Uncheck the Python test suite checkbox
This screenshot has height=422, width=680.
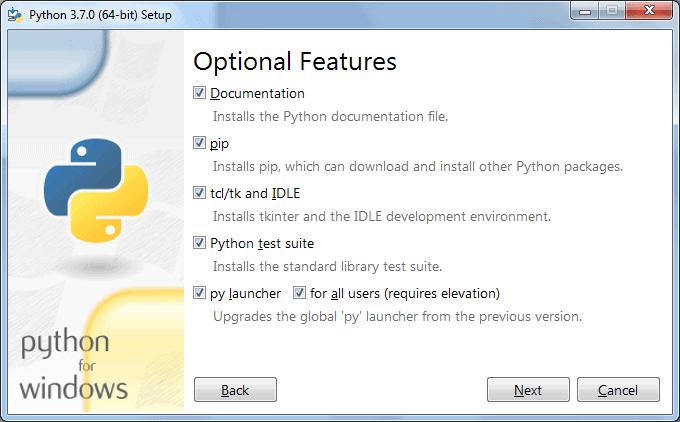[x=200, y=243]
